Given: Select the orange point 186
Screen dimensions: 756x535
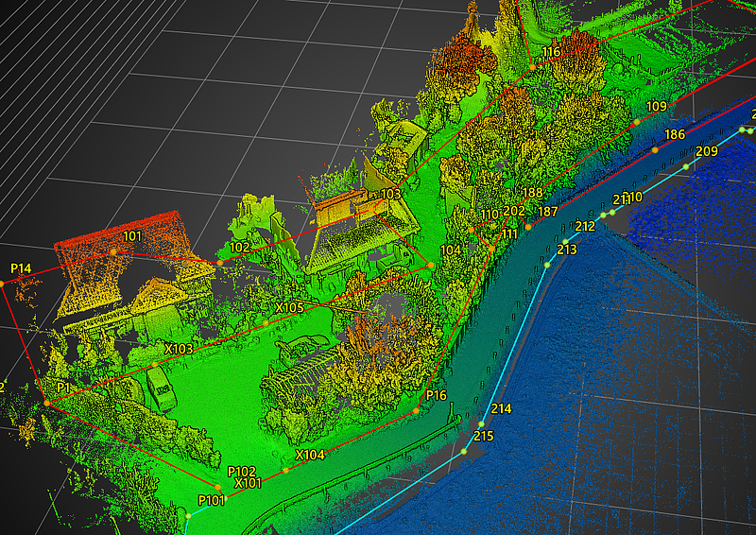Looking at the screenshot, I should click(654, 149).
